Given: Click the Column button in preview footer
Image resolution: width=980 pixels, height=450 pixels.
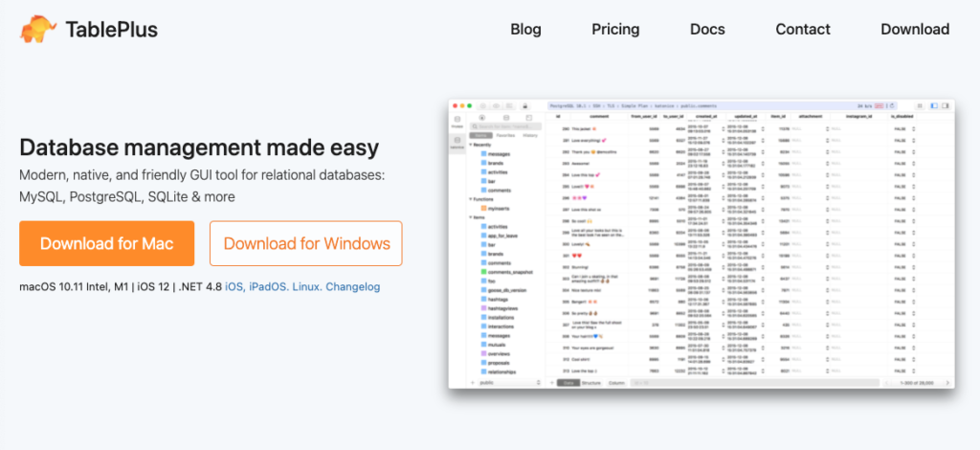Looking at the screenshot, I should 617,383.
